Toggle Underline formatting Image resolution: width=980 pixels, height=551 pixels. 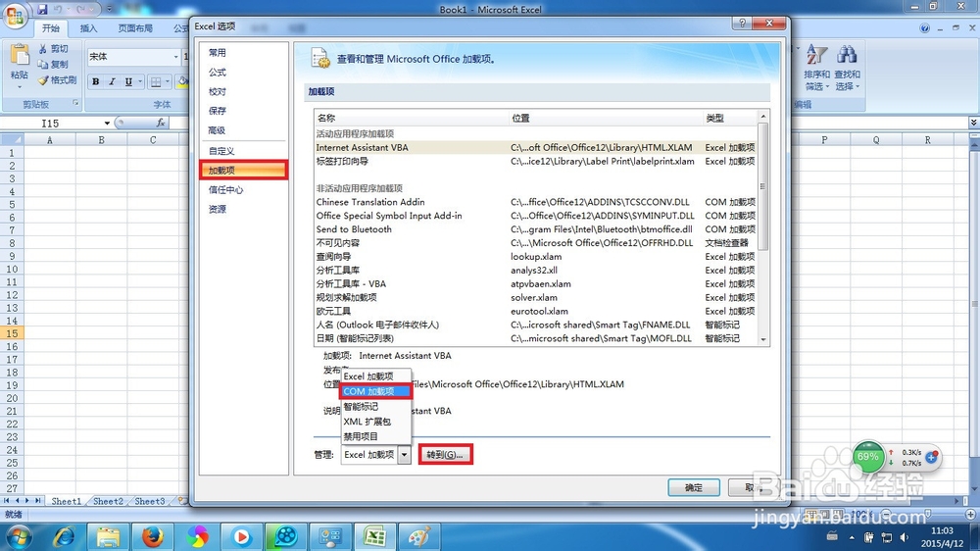click(x=128, y=81)
